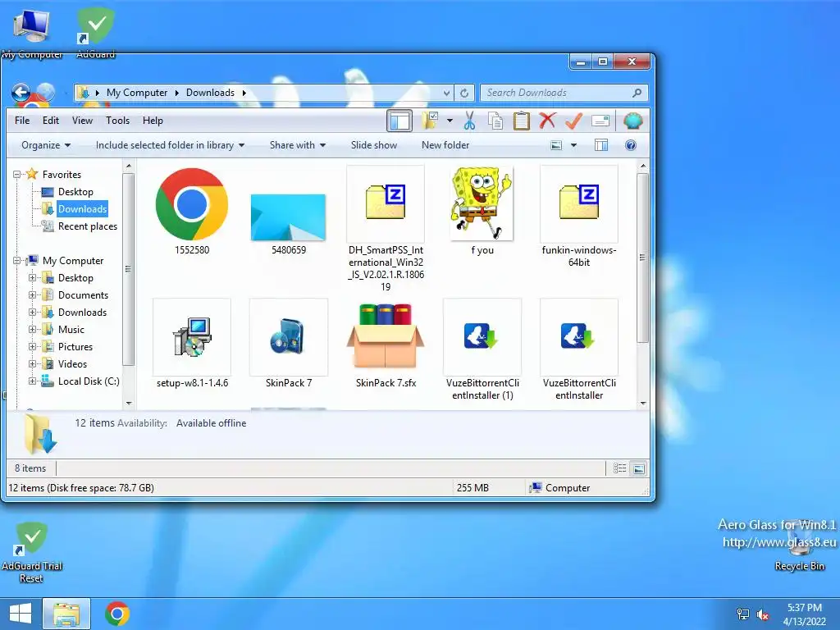840x630 pixels.
Task: Launch Chrome from the taskbar
Action: click(x=117, y=614)
